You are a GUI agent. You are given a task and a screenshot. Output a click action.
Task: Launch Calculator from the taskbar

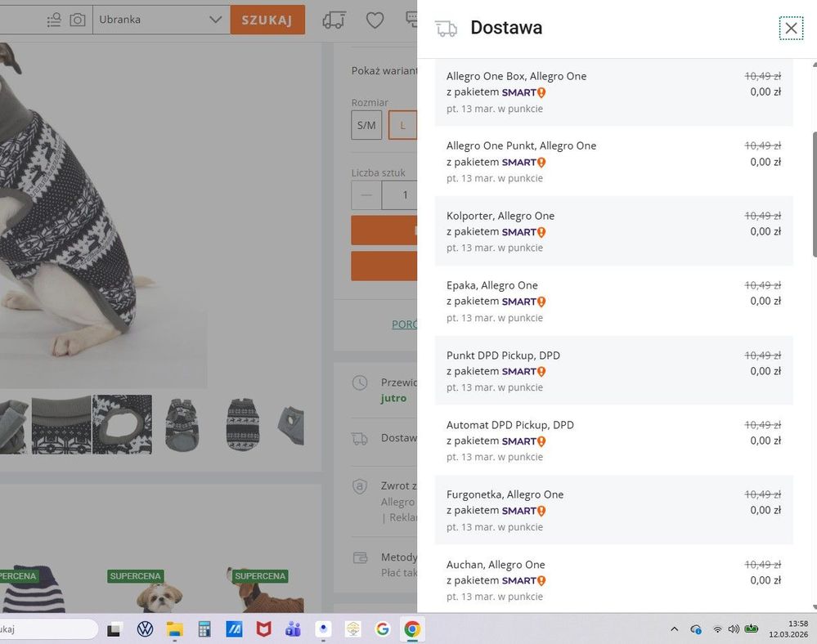point(204,629)
